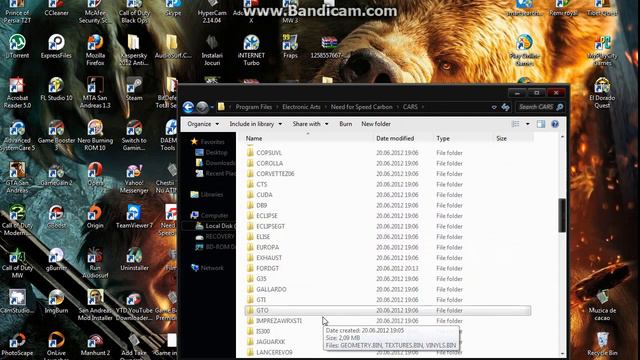Sort by Date modified column header
Viewport: 640px width, 360px height.
(x=403, y=138)
